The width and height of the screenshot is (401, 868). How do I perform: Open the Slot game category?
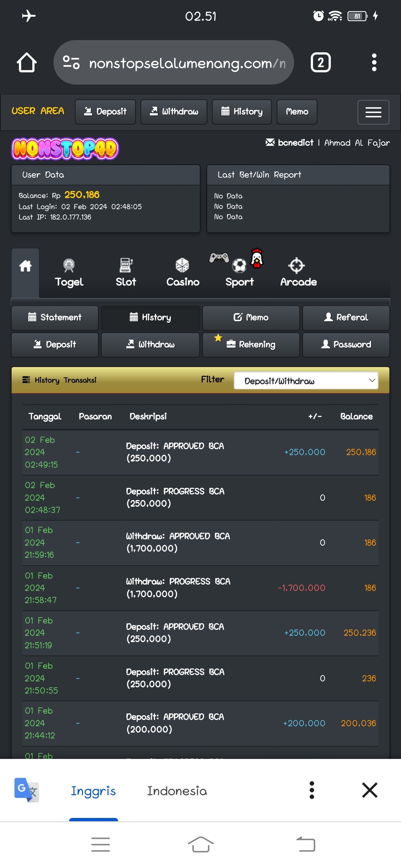coord(126,273)
